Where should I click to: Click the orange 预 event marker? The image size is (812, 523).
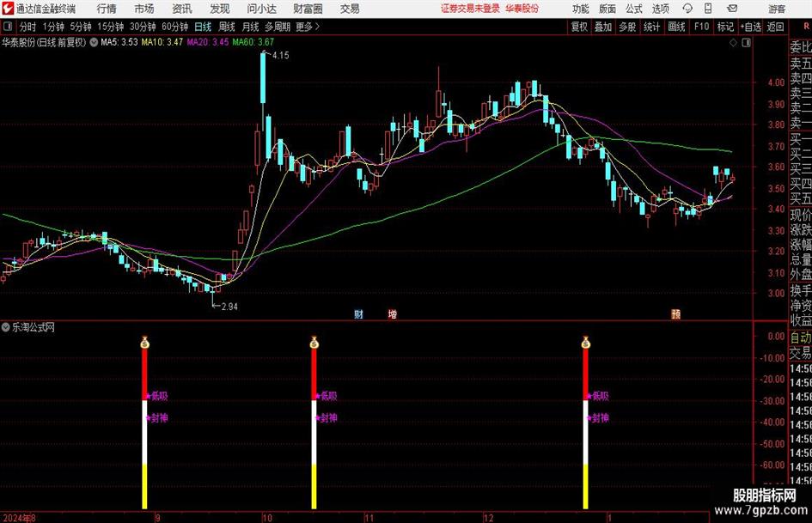pyautogui.click(x=675, y=313)
